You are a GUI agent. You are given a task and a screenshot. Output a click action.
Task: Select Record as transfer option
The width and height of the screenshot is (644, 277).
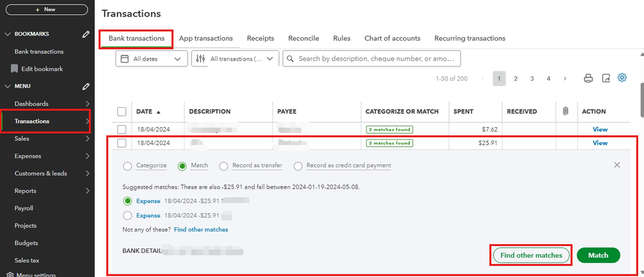point(224,166)
